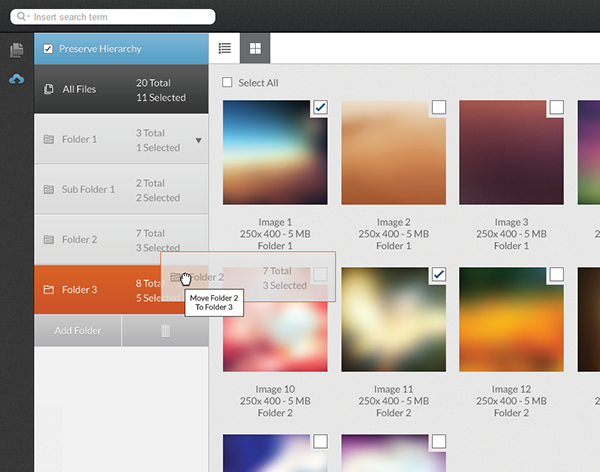
Task: Open the Image 11 thumbnail
Action: [394, 319]
